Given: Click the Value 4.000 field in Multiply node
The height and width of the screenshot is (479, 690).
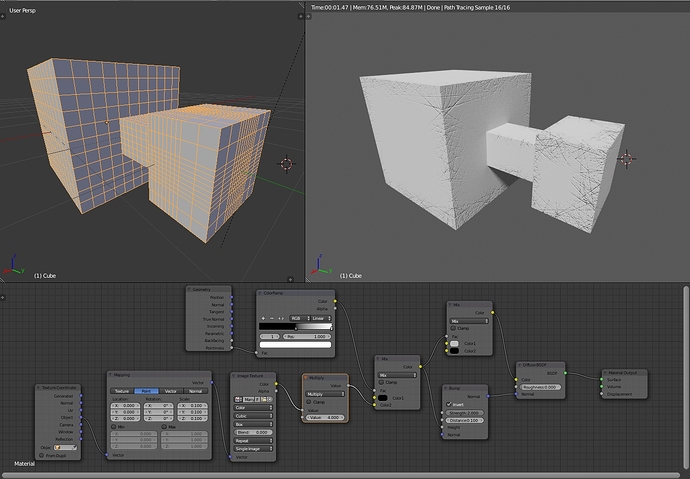Looking at the screenshot, I should click(325, 417).
